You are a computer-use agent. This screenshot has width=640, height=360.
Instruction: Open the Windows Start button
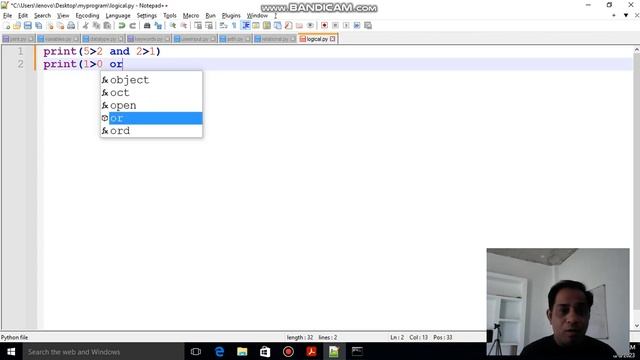[11, 351]
